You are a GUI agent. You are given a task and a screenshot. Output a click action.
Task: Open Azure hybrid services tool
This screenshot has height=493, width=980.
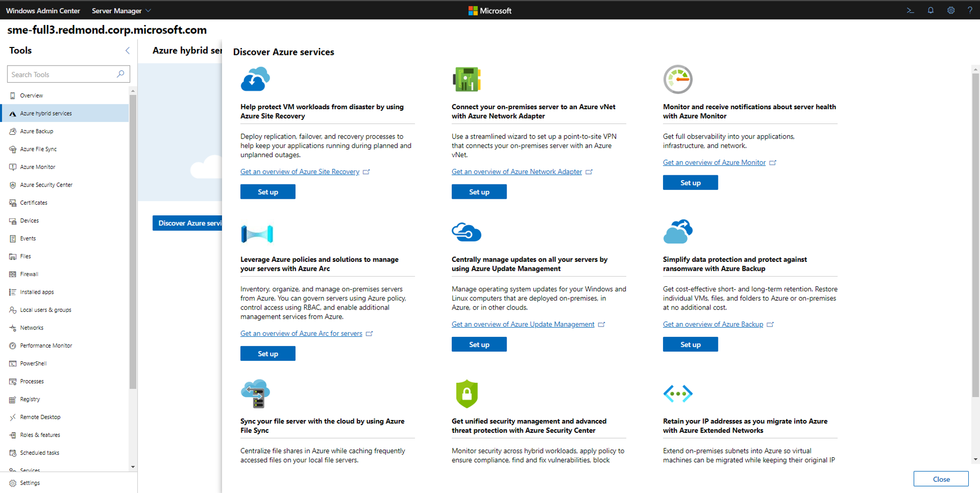click(65, 113)
